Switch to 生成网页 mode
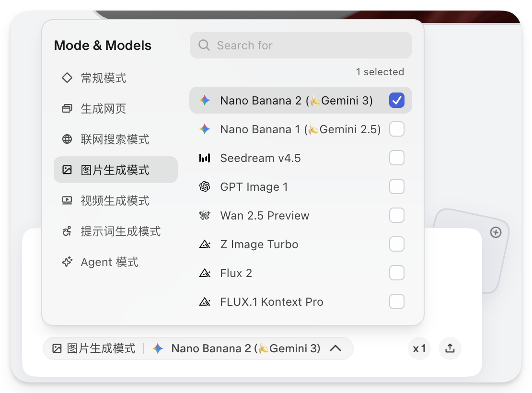The height and width of the screenshot is (393, 532). coord(116,109)
